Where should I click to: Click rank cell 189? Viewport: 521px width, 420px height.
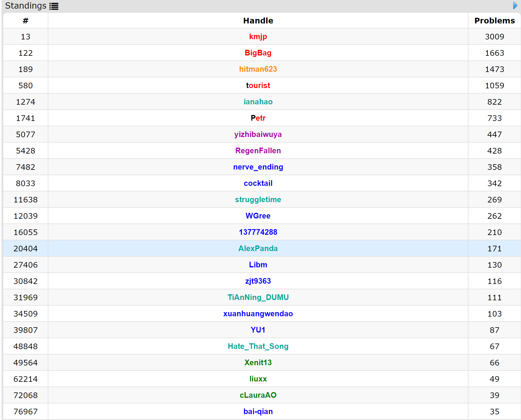tap(26, 69)
